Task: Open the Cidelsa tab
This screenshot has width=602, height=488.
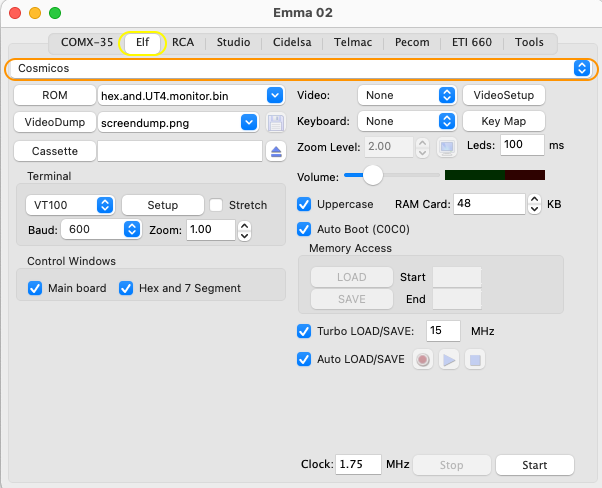Action: tap(292, 42)
